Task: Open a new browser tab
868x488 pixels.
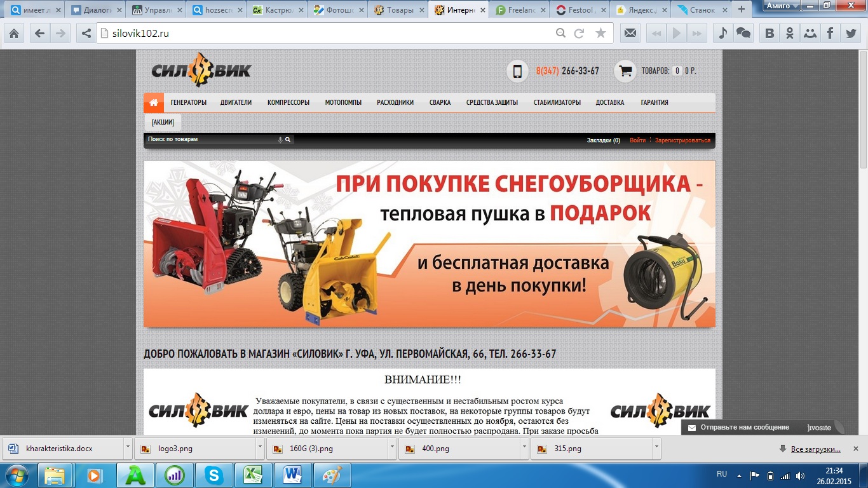Action: click(x=741, y=10)
